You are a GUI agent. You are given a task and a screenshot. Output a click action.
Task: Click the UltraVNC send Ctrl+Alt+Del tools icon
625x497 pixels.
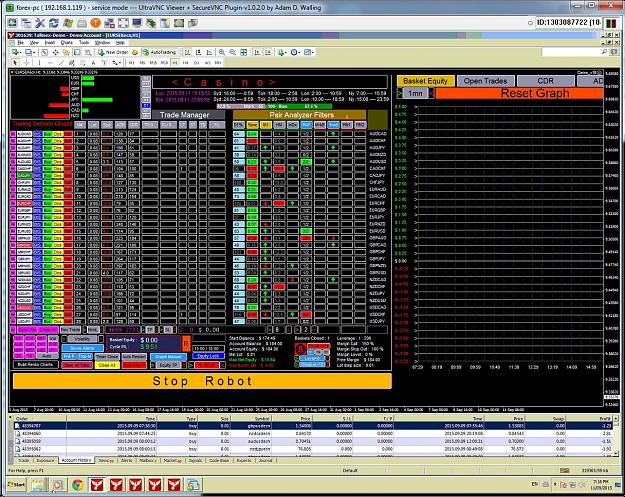40,23
